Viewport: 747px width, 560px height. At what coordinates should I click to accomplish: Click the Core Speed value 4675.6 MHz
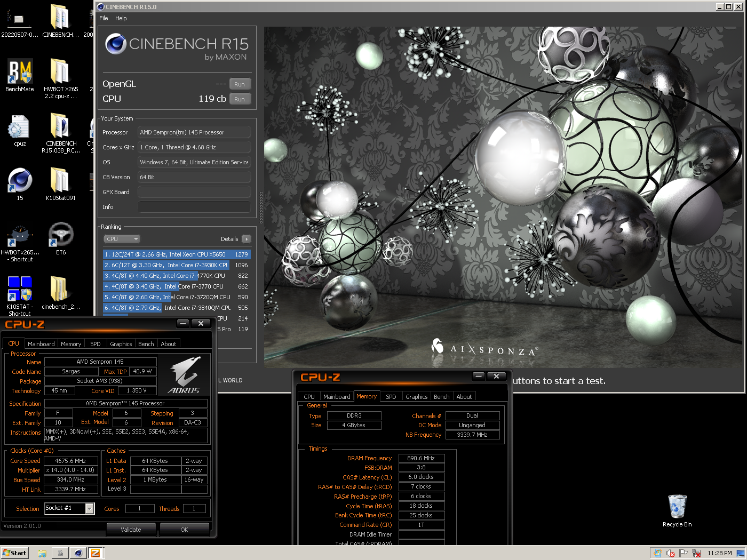click(x=71, y=461)
